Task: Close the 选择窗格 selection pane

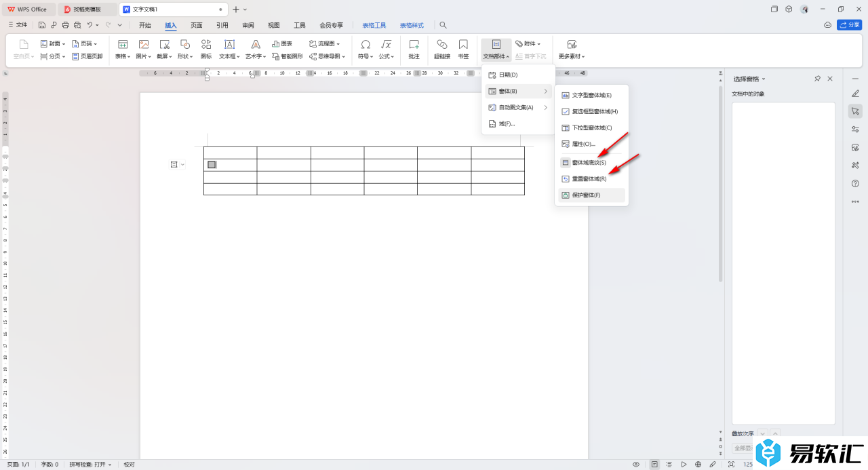Action: [830, 79]
